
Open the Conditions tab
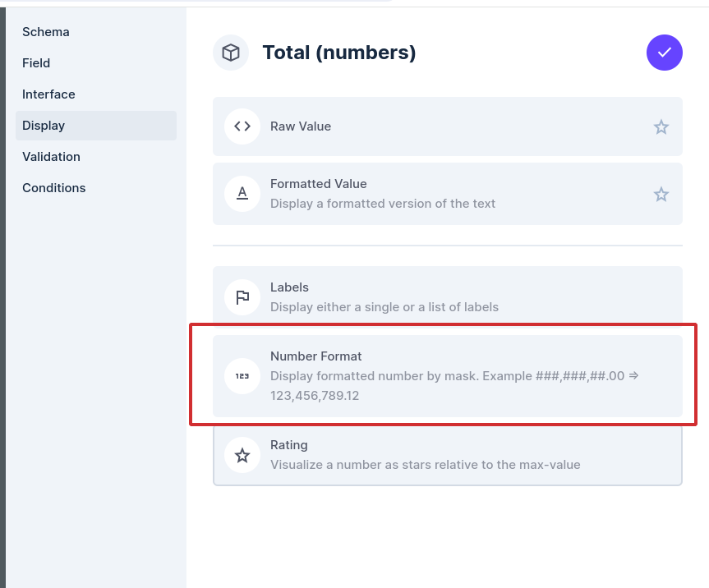(x=96, y=188)
